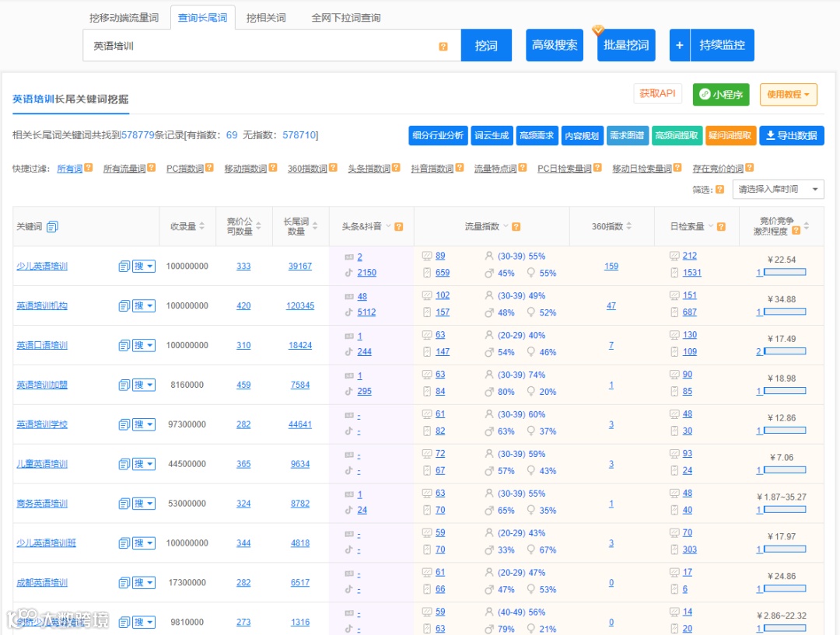Copy all keywords icon in 关键词 header
The width and height of the screenshot is (840, 635).
click(x=52, y=227)
